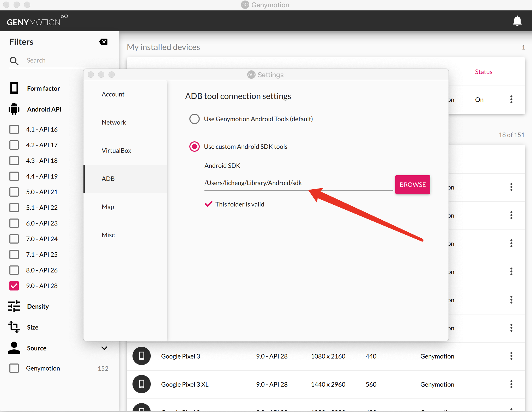Screen dimensions: 532x412
Task: Click the BROWSE button
Action: pos(413,185)
